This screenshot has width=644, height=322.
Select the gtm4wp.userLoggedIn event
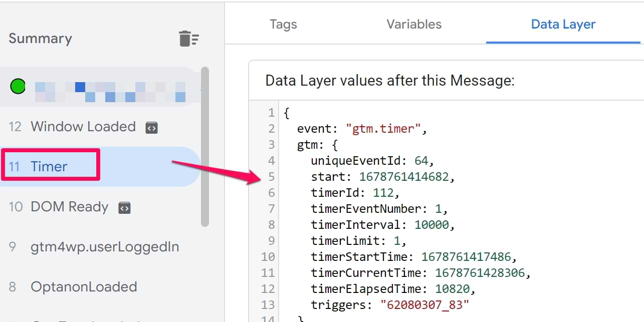pos(105,247)
